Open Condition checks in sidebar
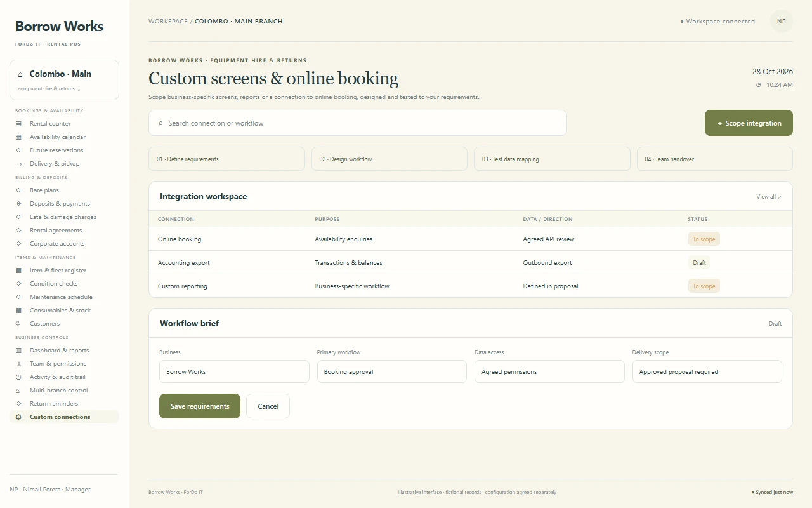Viewport: 812px width, 508px height. [x=64, y=284]
